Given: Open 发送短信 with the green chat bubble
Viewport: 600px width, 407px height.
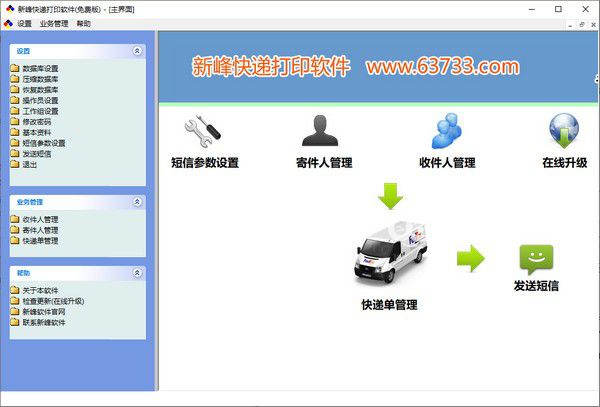Looking at the screenshot, I should (x=536, y=260).
